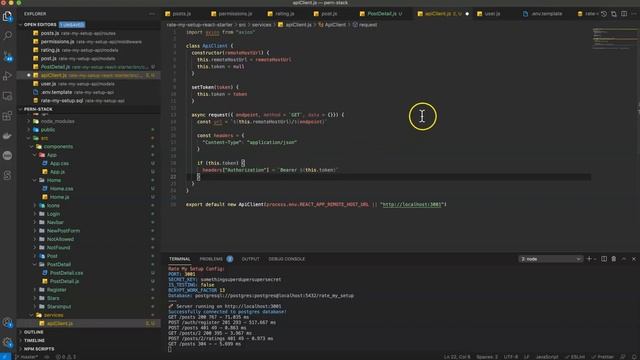Click the UTF-8 encoding status item
Viewport: 640px width, 360px height.
click(511, 357)
